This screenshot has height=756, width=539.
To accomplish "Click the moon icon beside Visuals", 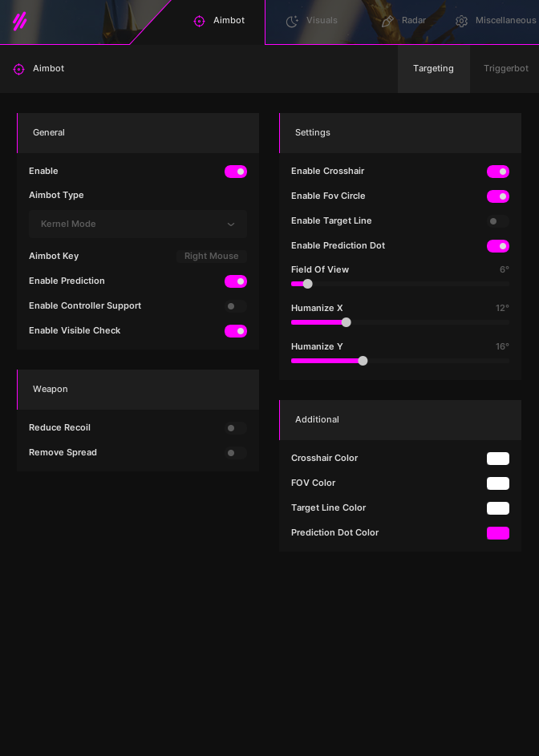I will 292,21.
